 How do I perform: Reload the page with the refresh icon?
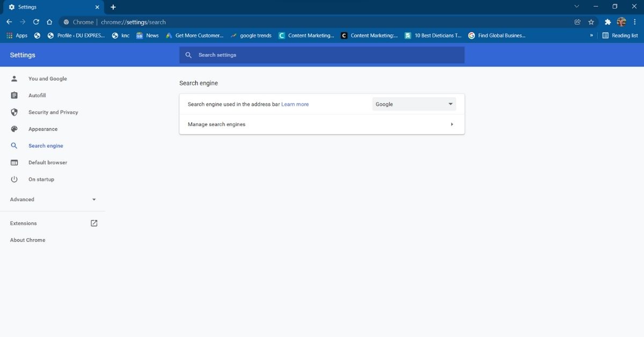click(36, 22)
